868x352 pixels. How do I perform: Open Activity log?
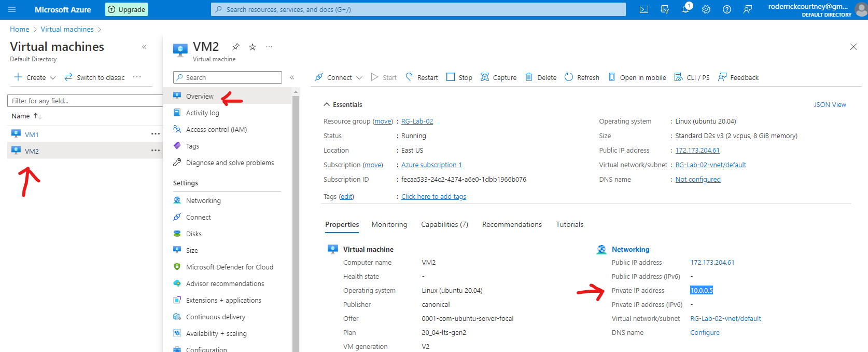(202, 113)
